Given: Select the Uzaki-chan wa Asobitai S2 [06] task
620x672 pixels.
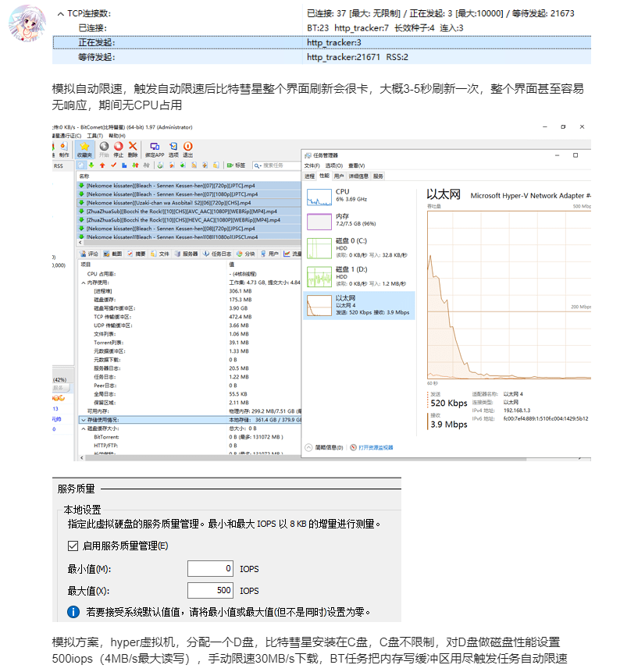Looking at the screenshot, I should click(x=190, y=203).
